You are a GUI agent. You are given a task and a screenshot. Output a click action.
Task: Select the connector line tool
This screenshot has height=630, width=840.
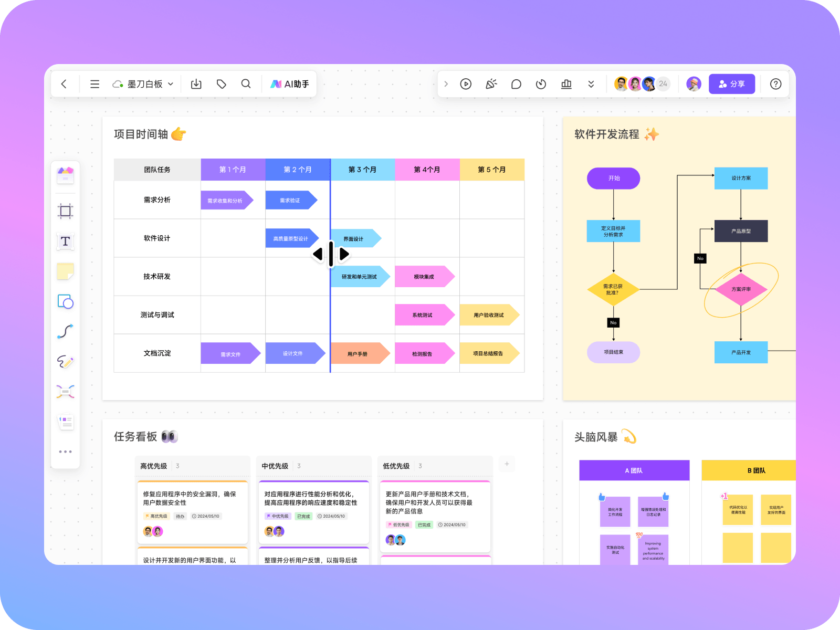pos(65,331)
